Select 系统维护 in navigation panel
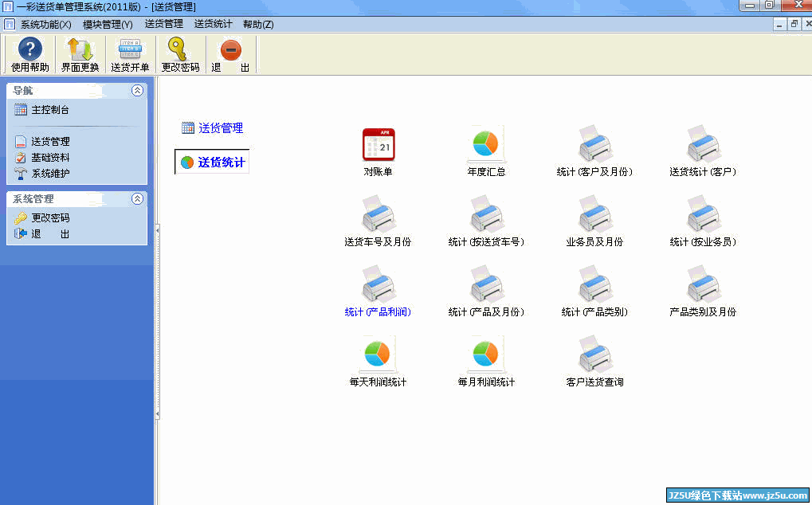 pos(50,173)
